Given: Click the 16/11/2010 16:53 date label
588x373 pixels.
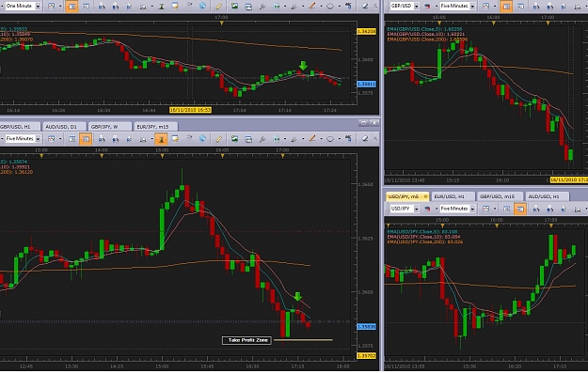Looking at the screenshot, I should pyautogui.click(x=190, y=110).
